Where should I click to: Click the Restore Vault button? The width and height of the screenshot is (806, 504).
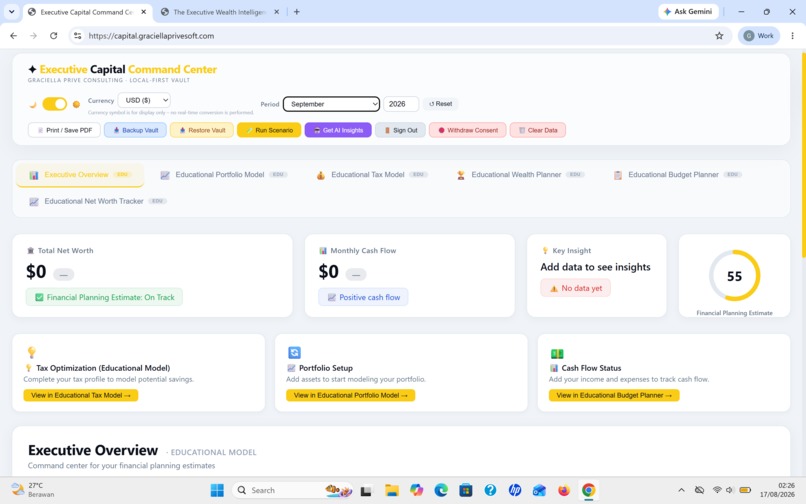click(202, 130)
